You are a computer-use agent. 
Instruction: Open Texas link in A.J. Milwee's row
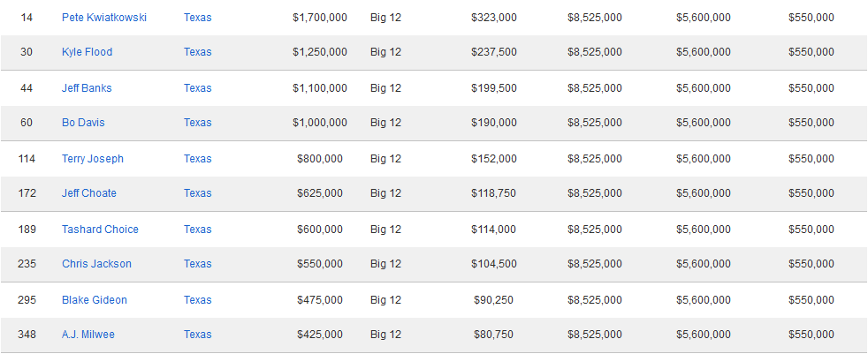click(x=198, y=335)
